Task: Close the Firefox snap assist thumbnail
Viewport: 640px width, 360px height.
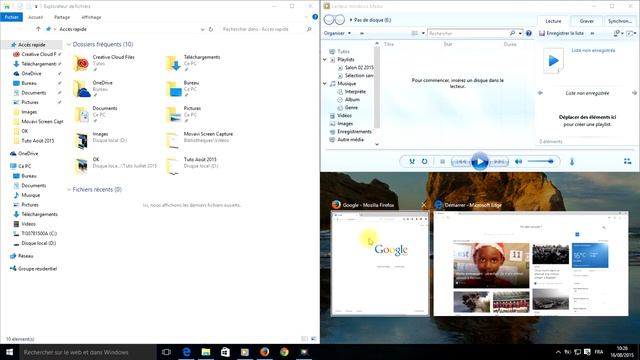Action: point(424,205)
